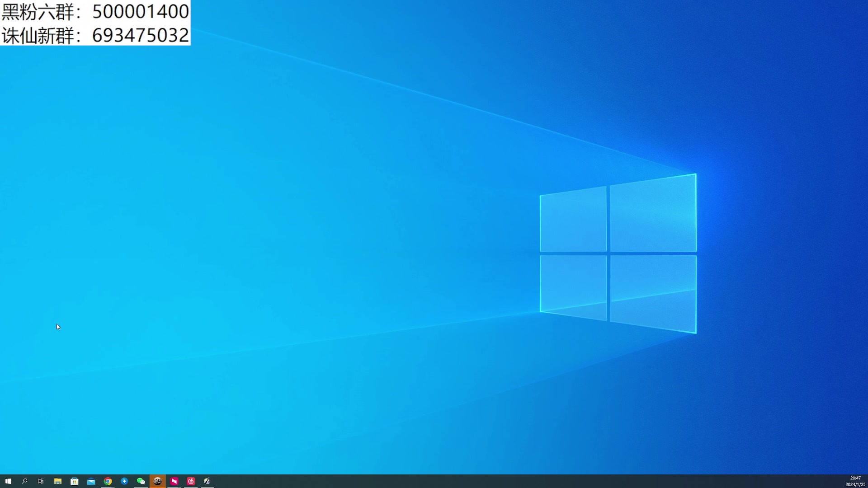Open the Microsoft Store taskbar icon
Image resolution: width=868 pixels, height=488 pixels.
click(x=75, y=481)
